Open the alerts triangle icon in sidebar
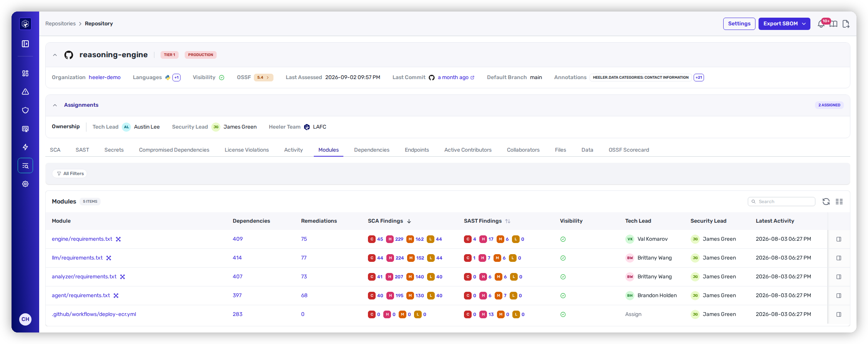868x344 pixels. point(25,92)
